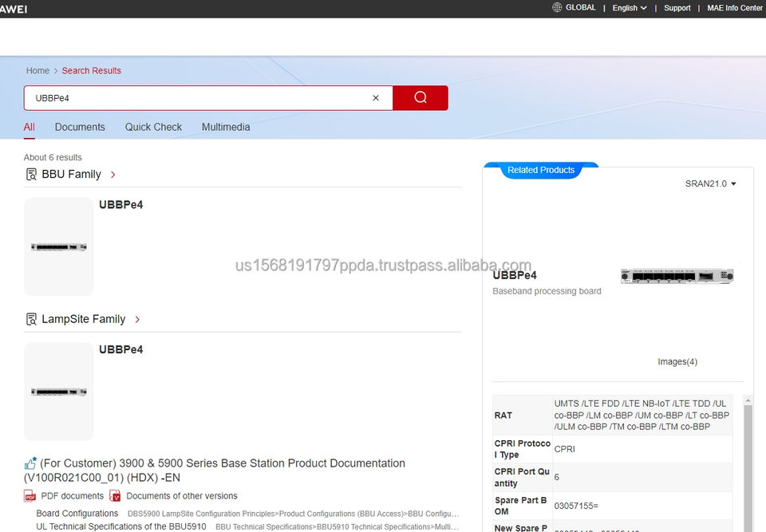Select the Multimedia tab
Screen dimensions: 766x532
pos(226,127)
